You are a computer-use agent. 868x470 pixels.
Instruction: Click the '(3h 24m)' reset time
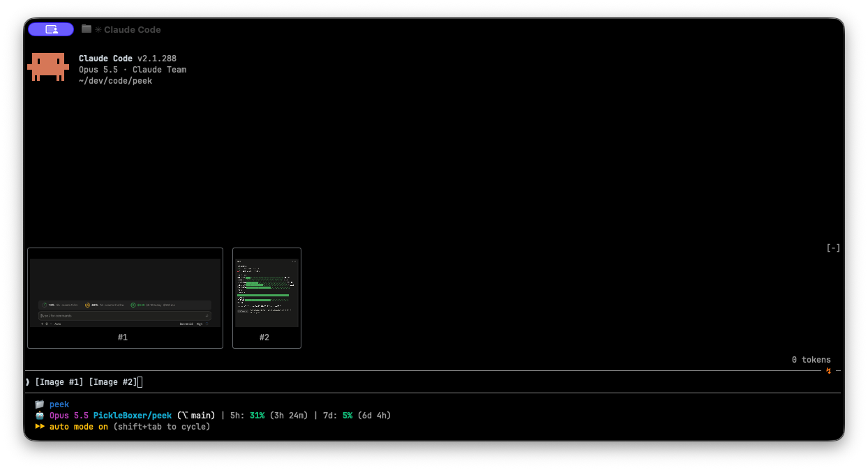(289, 416)
